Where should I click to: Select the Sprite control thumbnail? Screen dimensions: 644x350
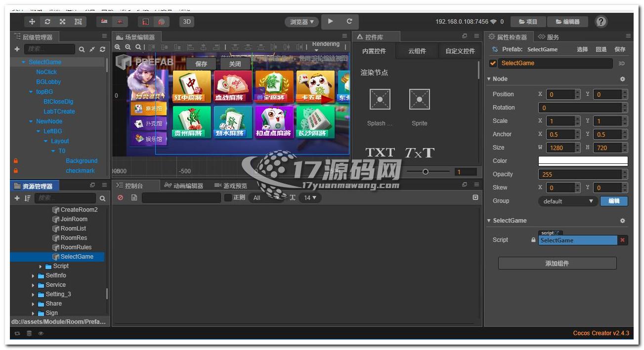(419, 100)
